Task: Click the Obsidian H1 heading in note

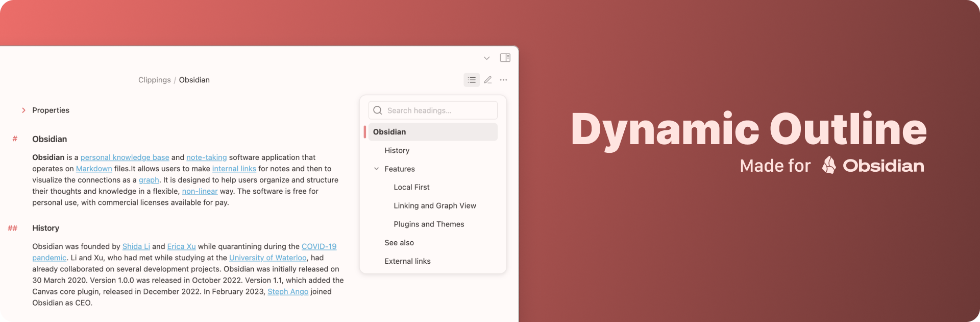Action: [x=50, y=139]
